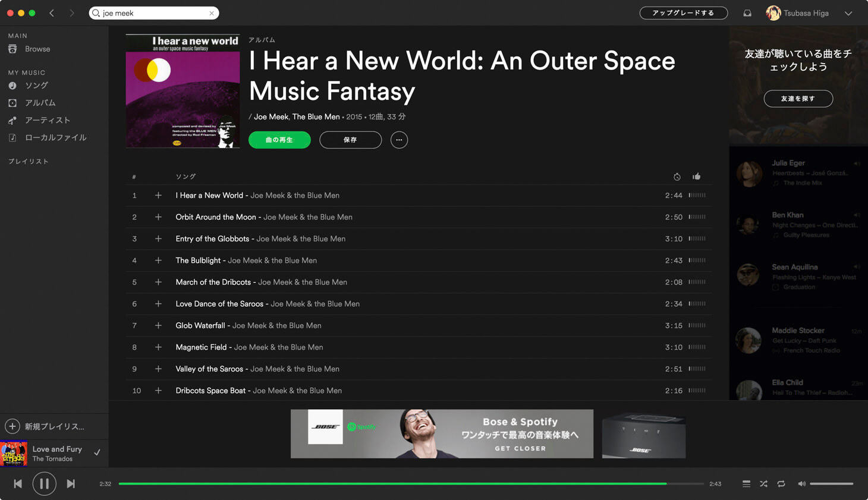Skip to the previous track
868x500 pixels.
click(x=18, y=484)
